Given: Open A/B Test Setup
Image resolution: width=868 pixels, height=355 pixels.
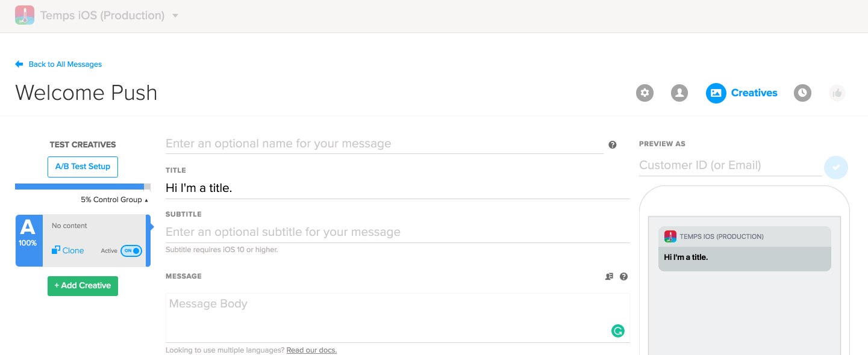Looking at the screenshot, I should pyautogui.click(x=83, y=167).
